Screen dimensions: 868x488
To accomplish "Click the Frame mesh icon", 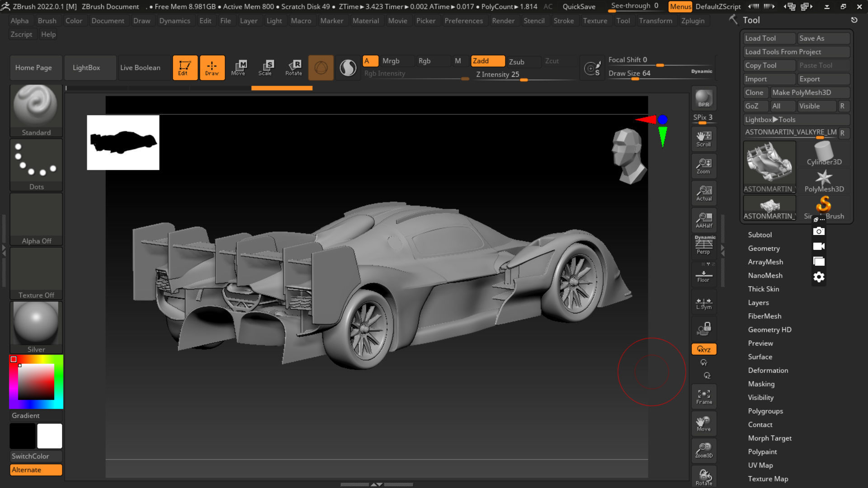I will 704,396.
